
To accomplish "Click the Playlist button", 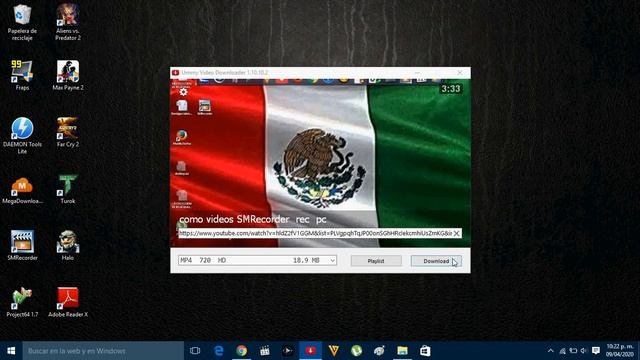I will [376, 261].
